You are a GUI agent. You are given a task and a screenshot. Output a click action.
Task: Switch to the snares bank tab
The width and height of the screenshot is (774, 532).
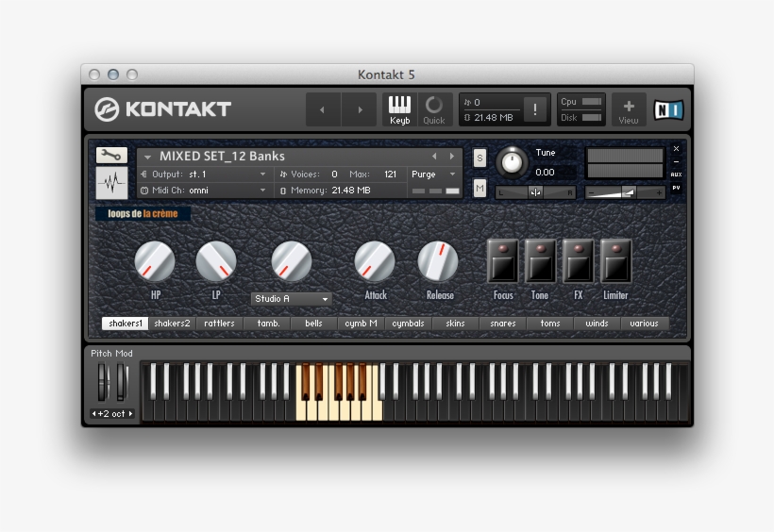pyautogui.click(x=503, y=324)
